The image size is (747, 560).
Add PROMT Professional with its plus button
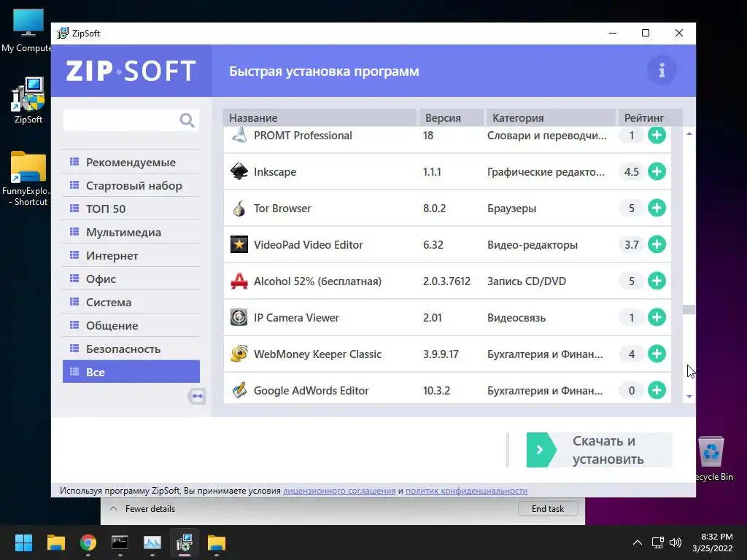click(x=657, y=135)
